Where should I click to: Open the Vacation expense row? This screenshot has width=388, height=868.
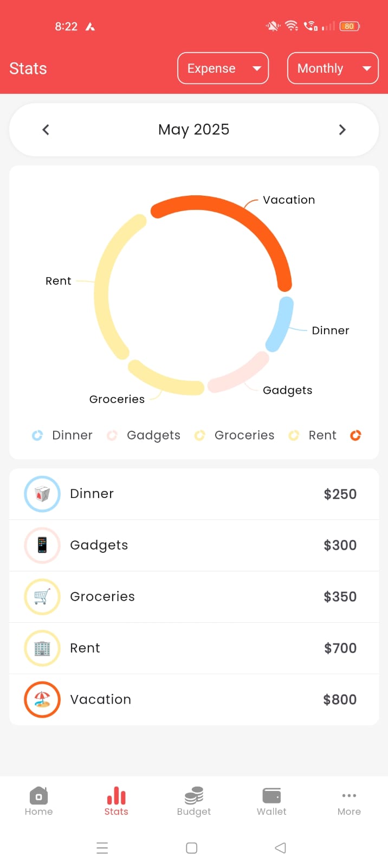[x=193, y=699]
